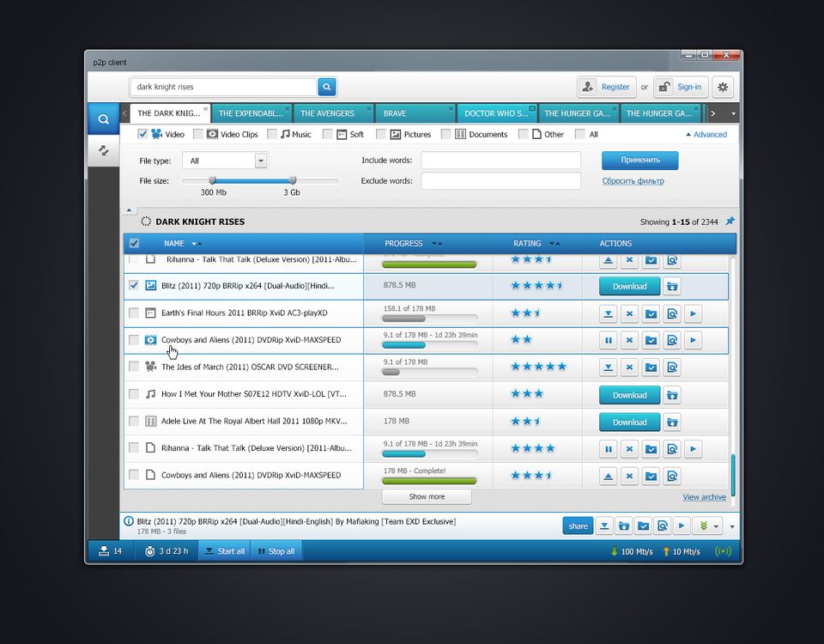Enable the All filter checkbox
Image resolution: width=824 pixels, height=644 pixels.
[580, 134]
